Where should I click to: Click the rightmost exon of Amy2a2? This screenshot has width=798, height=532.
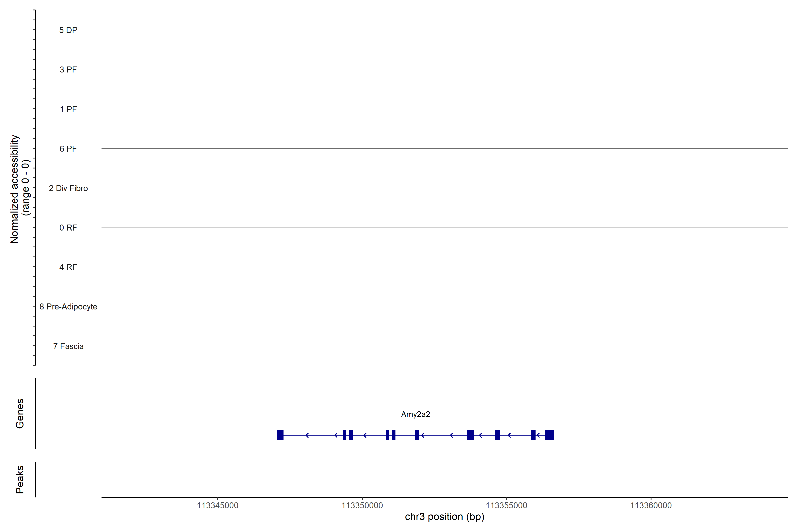tap(550, 435)
